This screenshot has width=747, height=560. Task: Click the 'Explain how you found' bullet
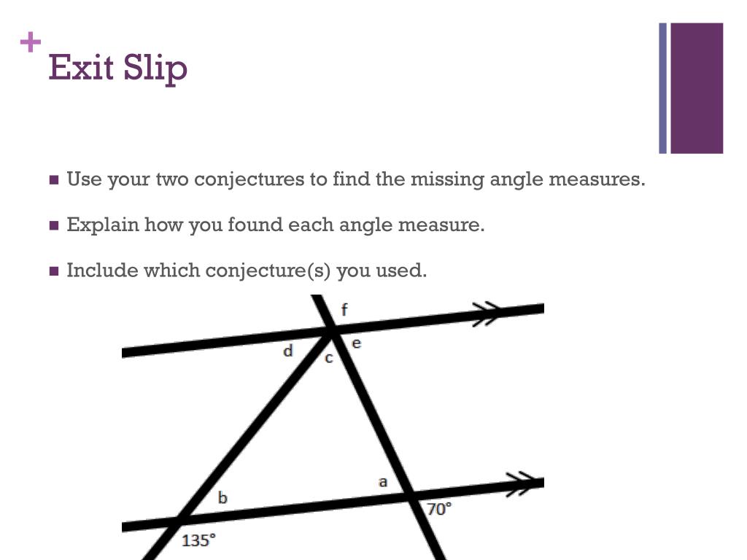coord(275,225)
